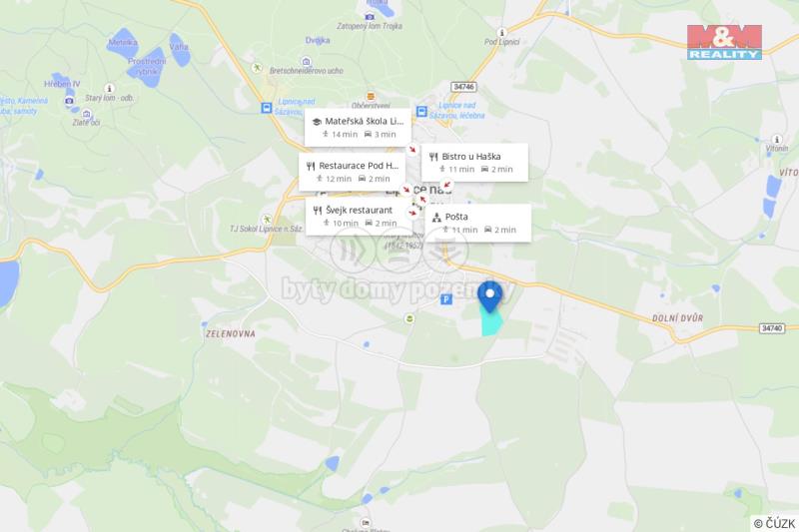
Task: Click the Lipnice nad Sázavou, léčebna bus stop icon
Action: tap(421, 111)
